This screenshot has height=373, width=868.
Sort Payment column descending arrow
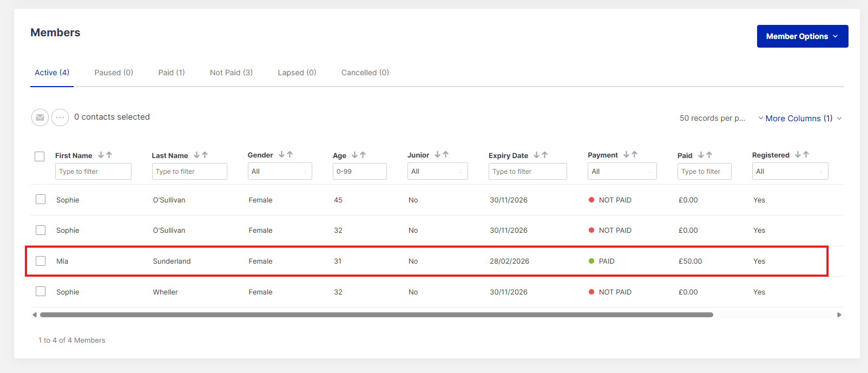[x=626, y=154]
